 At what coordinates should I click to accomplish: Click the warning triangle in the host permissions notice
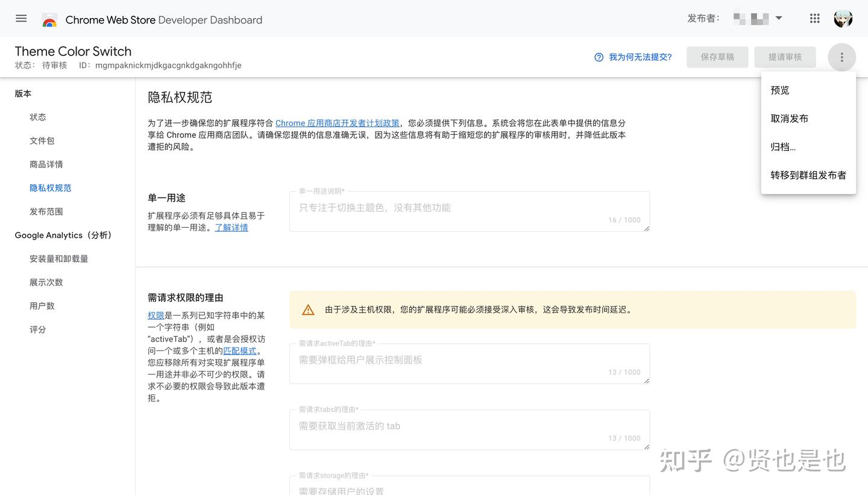tap(309, 310)
